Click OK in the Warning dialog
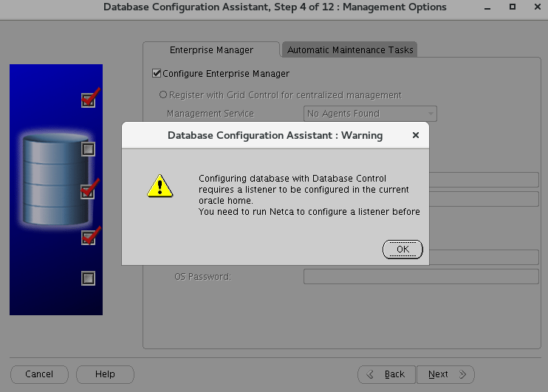548x392 pixels. point(403,249)
